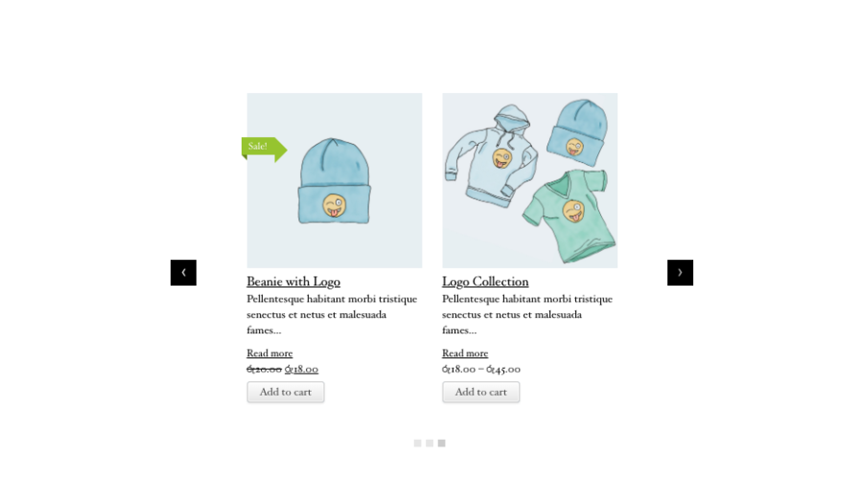Open the Beanie with Logo title link
The height and width of the screenshot is (504, 862).
click(293, 282)
